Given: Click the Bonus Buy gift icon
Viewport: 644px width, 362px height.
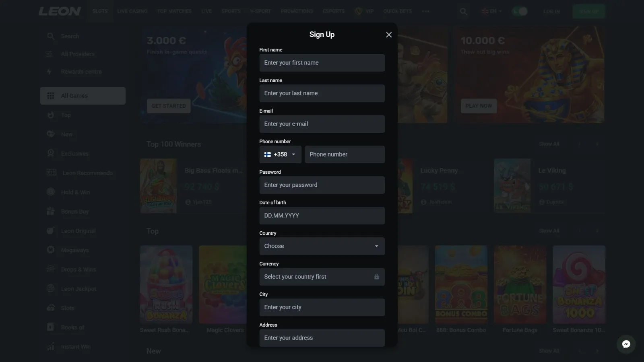Looking at the screenshot, I should click(51, 211).
